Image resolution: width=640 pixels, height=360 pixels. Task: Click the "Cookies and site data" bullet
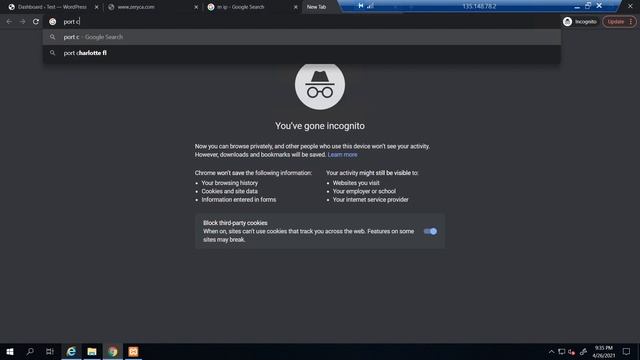click(229, 191)
